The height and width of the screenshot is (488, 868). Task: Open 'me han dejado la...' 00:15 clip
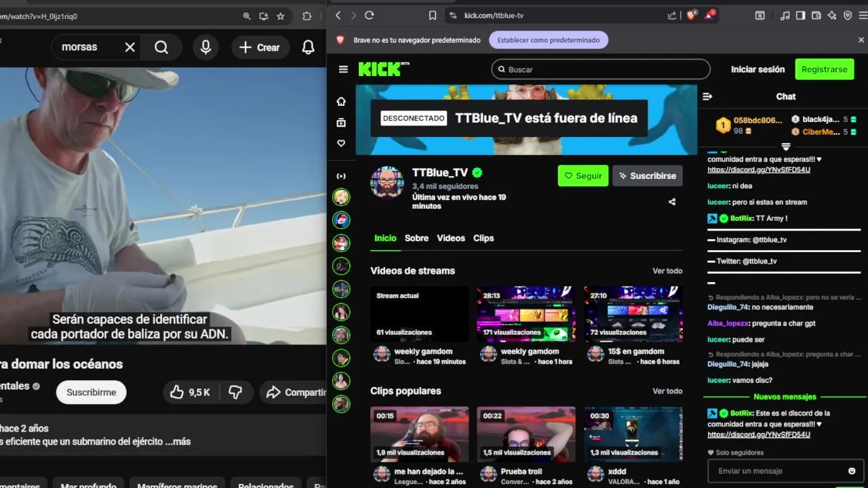(x=419, y=434)
